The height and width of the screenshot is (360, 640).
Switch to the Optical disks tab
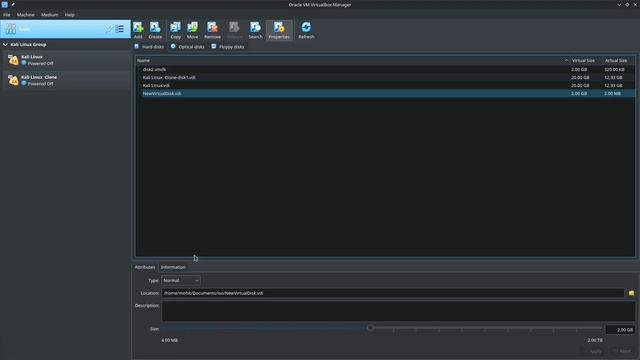(x=188, y=47)
